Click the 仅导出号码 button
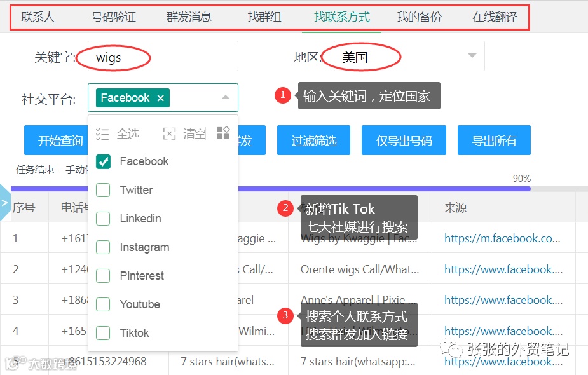 click(404, 140)
